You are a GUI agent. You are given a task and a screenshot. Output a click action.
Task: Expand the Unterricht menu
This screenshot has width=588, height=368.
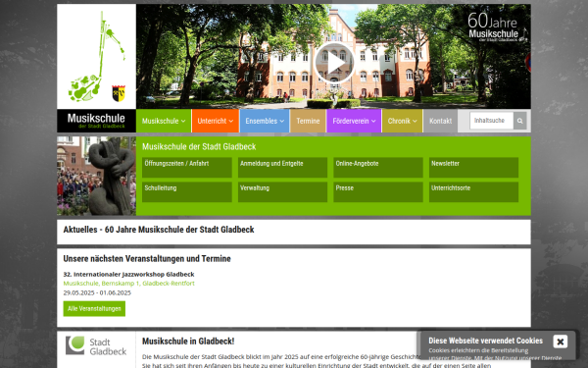tap(216, 121)
